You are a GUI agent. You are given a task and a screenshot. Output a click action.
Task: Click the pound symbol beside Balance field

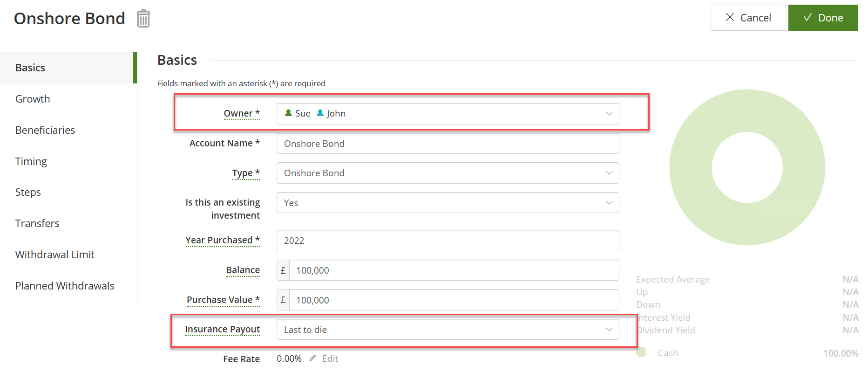pyautogui.click(x=283, y=270)
